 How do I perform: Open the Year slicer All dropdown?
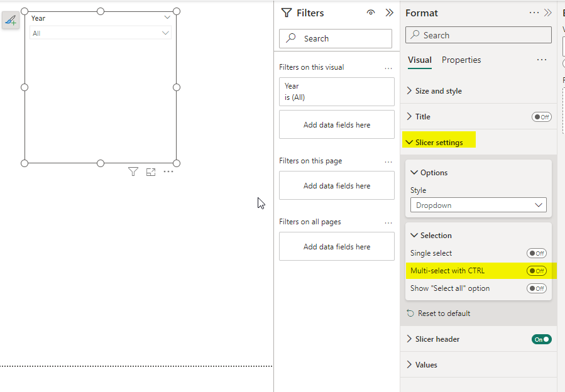tap(100, 33)
